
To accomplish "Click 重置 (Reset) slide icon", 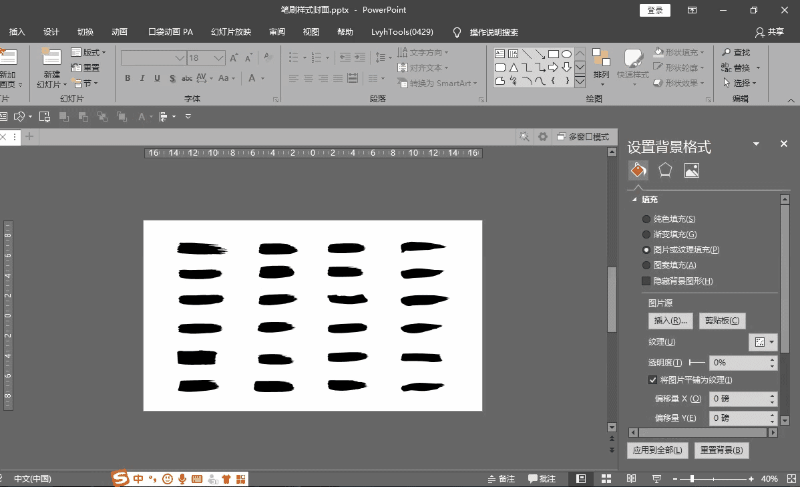I will pyautogui.click(x=85, y=67).
